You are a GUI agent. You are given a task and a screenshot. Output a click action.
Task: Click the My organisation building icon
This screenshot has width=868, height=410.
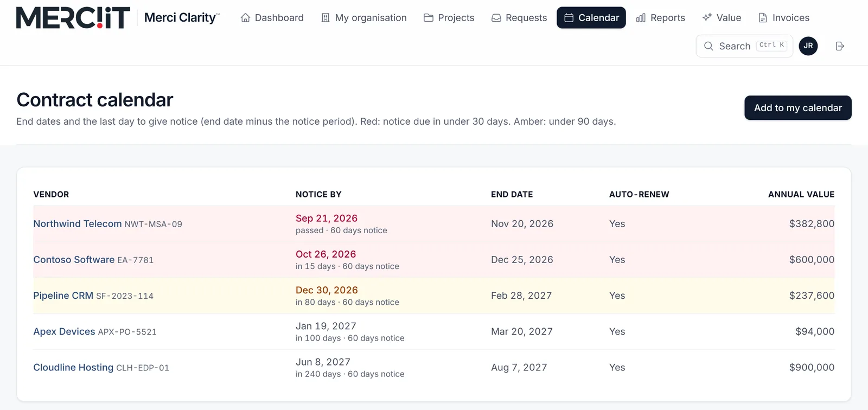coord(325,18)
